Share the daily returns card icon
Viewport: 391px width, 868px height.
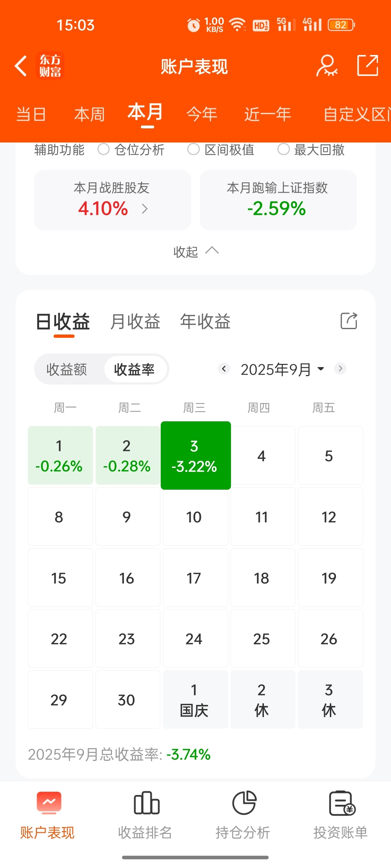pyautogui.click(x=349, y=320)
